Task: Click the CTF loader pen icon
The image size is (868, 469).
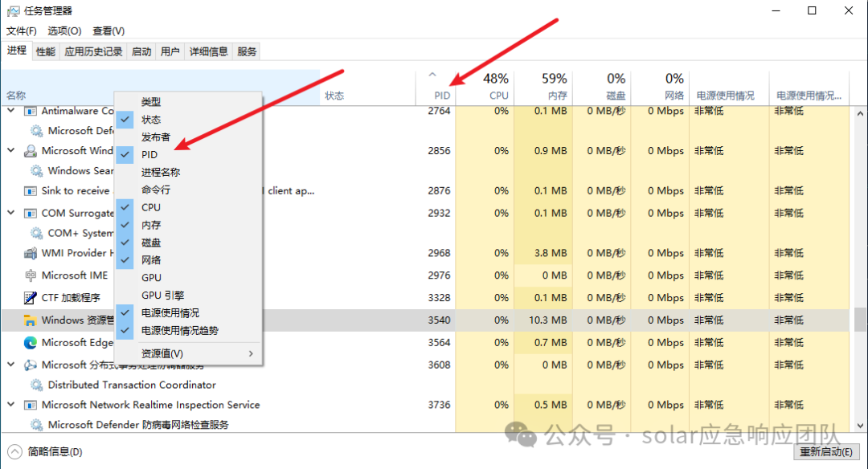Action: (x=31, y=298)
